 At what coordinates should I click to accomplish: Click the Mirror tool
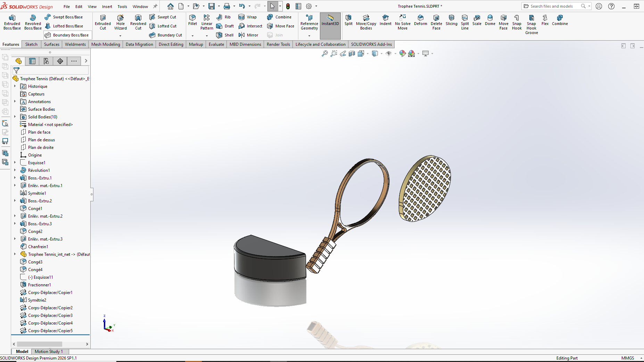point(248,35)
